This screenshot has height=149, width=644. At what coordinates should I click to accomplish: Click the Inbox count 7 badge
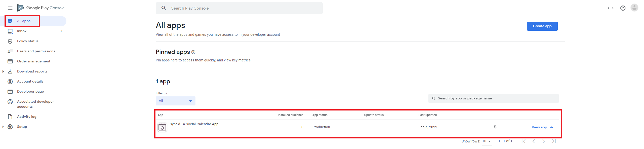tap(61, 31)
